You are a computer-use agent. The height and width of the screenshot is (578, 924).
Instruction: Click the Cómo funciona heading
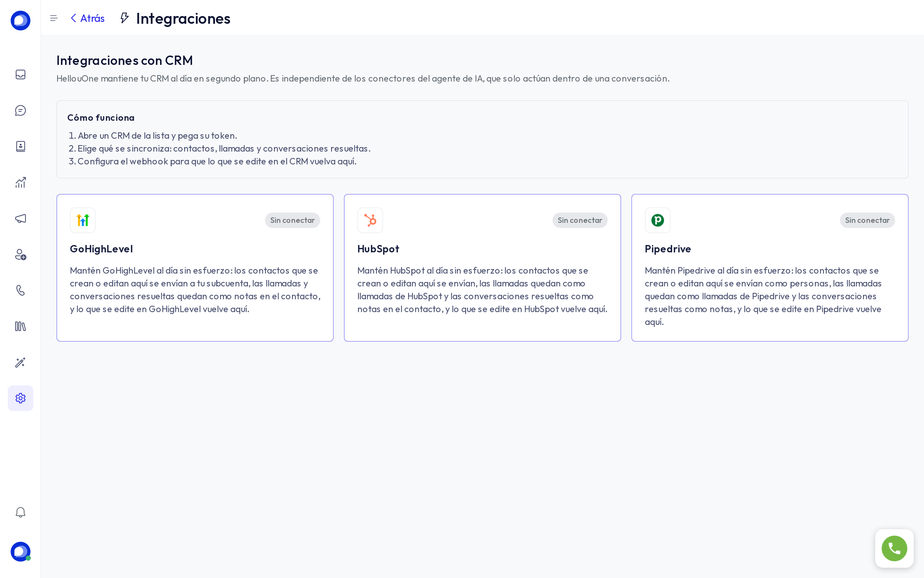[x=101, y=117]
